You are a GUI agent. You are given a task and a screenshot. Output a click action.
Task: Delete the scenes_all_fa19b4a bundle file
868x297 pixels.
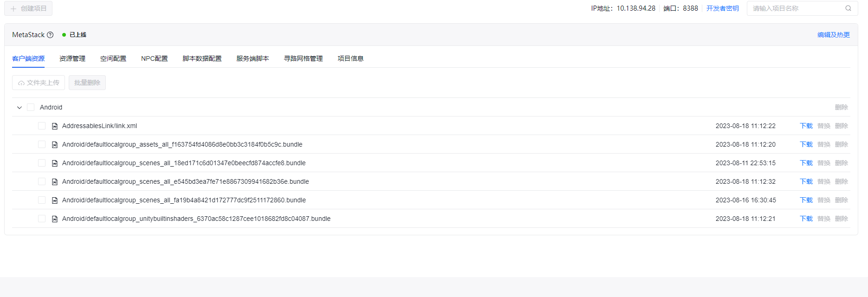(x=841, y=200)
